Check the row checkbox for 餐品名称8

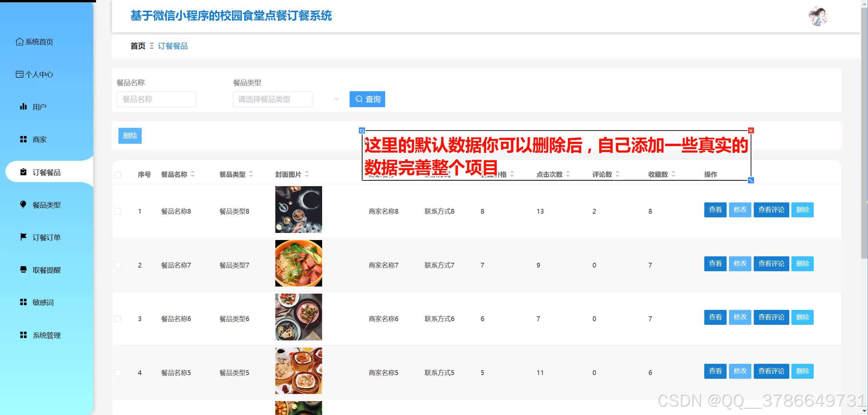(118, 211)
